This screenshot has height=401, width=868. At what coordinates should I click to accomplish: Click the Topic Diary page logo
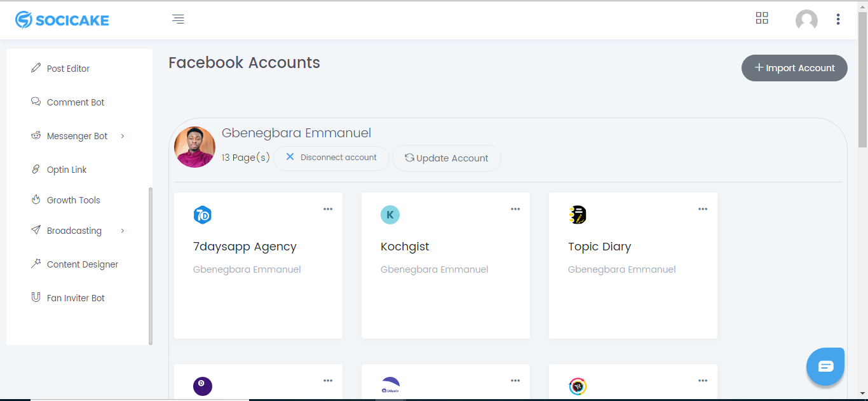[x=577, y=215]
